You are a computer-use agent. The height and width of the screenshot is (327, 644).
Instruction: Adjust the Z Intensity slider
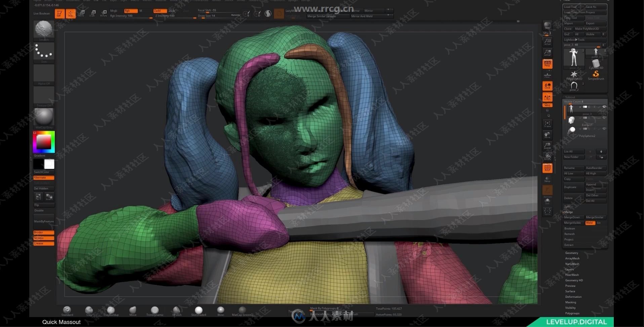(175, 16)
